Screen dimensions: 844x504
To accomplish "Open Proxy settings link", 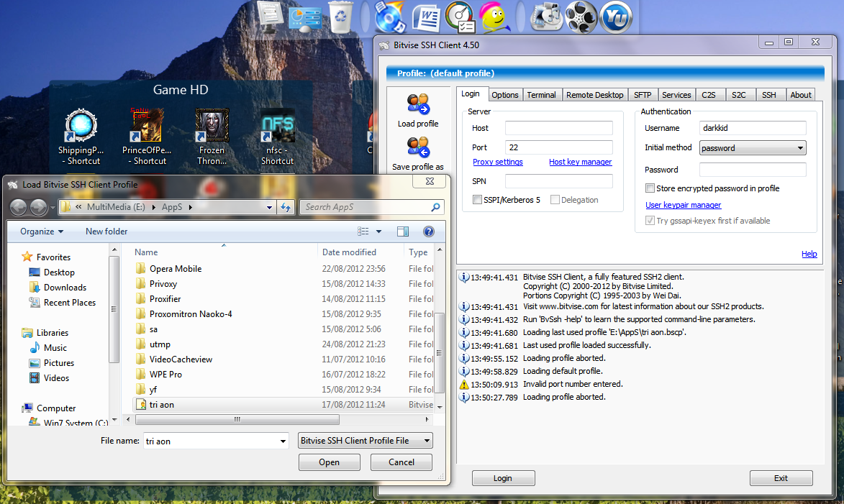I will click(x=497, y=162).
